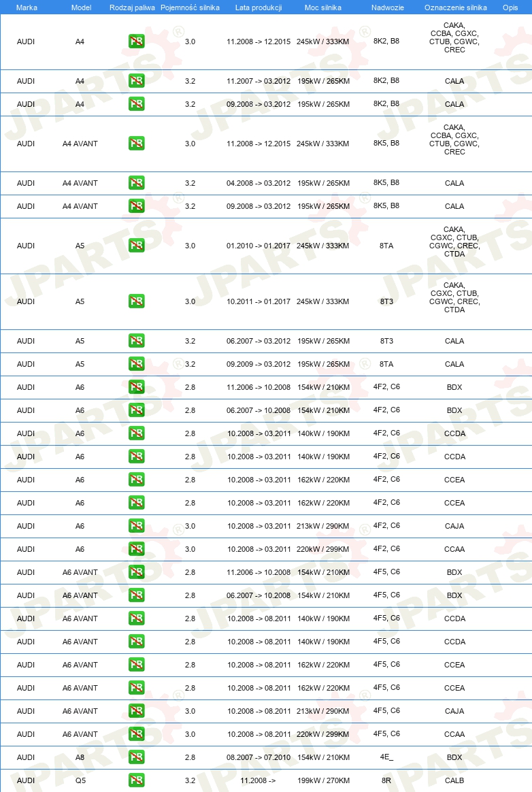Image resolution: width=532 pixels, height=792 pixels.
Task: Click fuel icon for A6 AVANT CCAA row
Action: [x=137, y=734]
